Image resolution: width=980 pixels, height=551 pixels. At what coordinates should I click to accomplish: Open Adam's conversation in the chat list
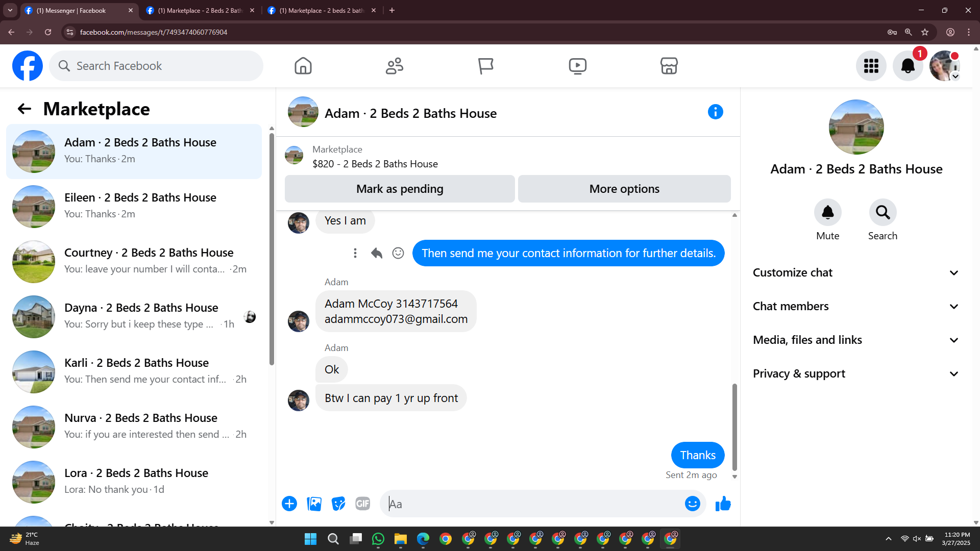[134, 152]
